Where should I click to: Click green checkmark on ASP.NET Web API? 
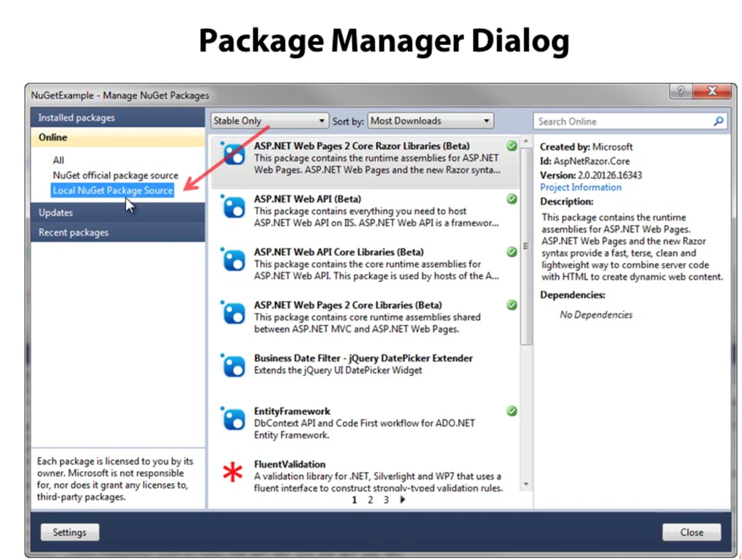pyautogui.click(x=512, y=199)
